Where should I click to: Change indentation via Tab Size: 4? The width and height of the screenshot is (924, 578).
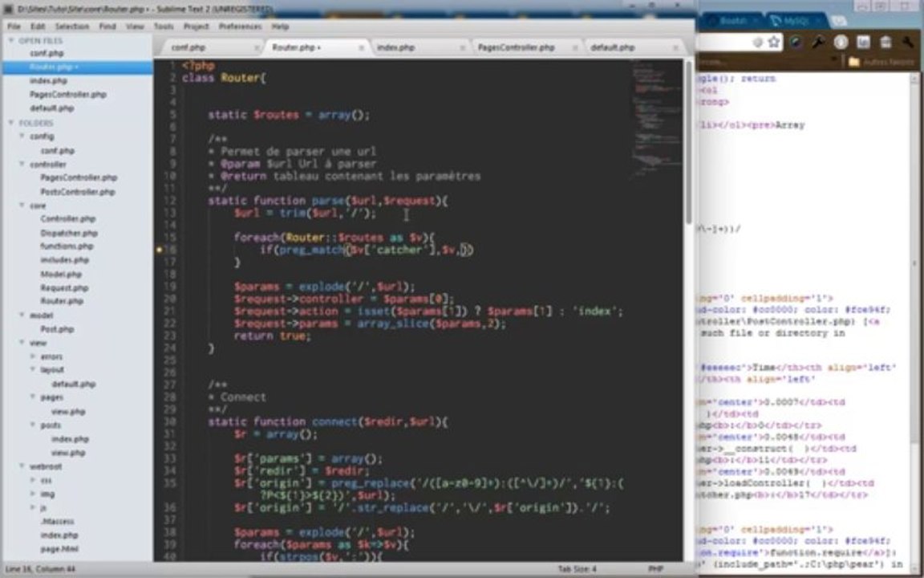click(577, 569)
